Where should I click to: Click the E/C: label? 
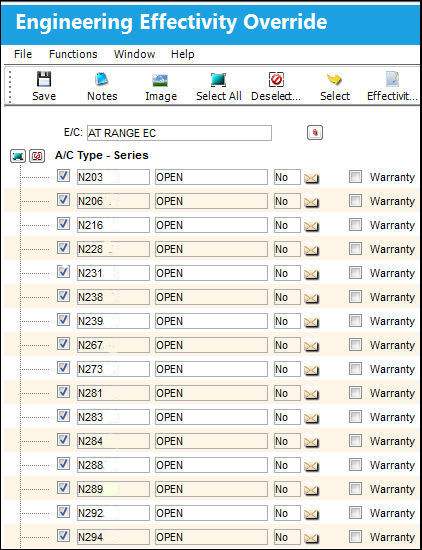[73, 133]
